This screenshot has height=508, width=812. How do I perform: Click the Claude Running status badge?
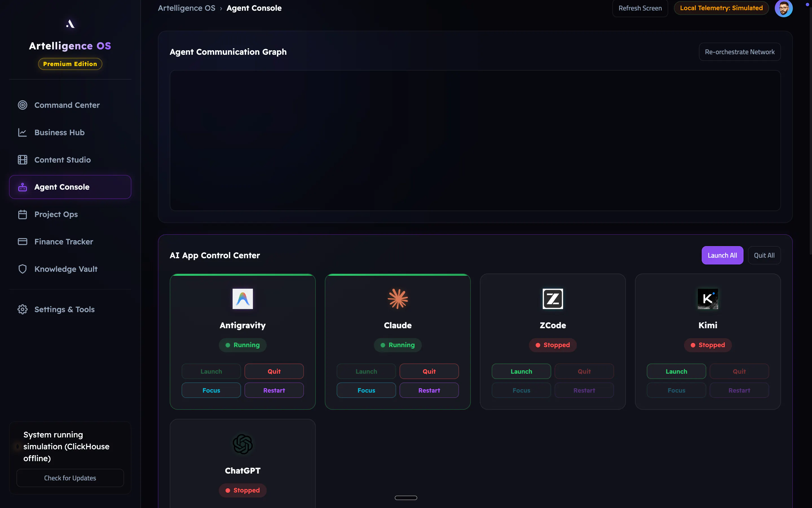(x=398, y=345)
